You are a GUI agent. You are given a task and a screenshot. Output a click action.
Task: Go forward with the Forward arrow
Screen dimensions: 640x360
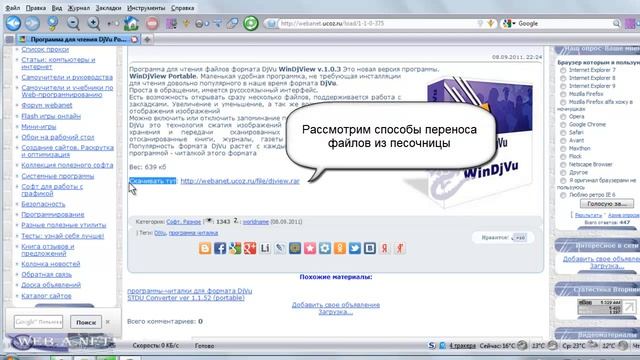point(32,23)
